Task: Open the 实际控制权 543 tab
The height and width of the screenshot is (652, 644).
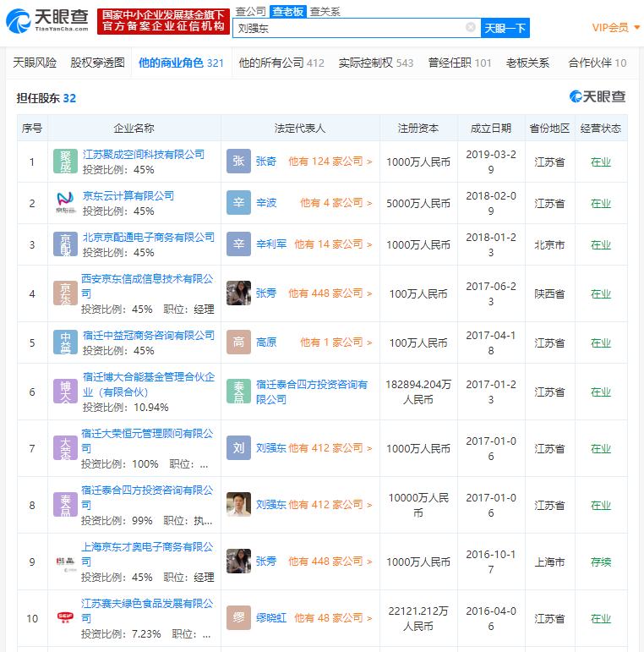Action: (x=375, y=63)
